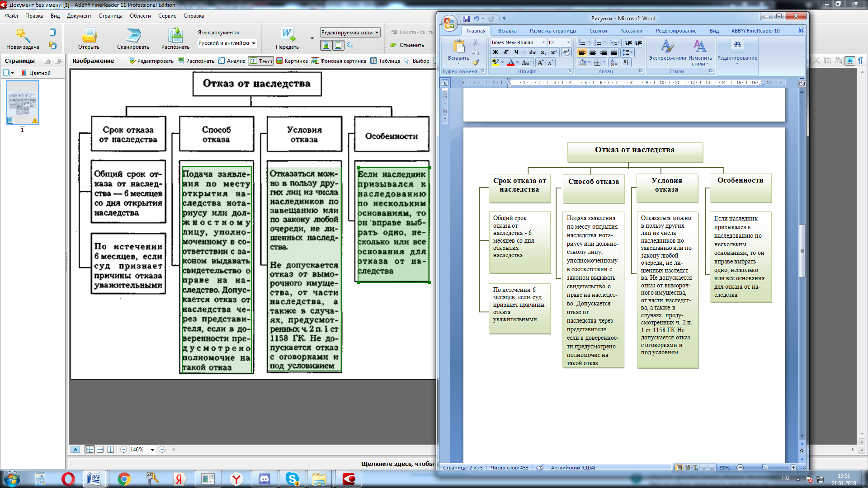The width and height of the screenshot is (868, 488).
Task: Toggle strikethrough abc in Word ribbon
Action: (533, 52)
